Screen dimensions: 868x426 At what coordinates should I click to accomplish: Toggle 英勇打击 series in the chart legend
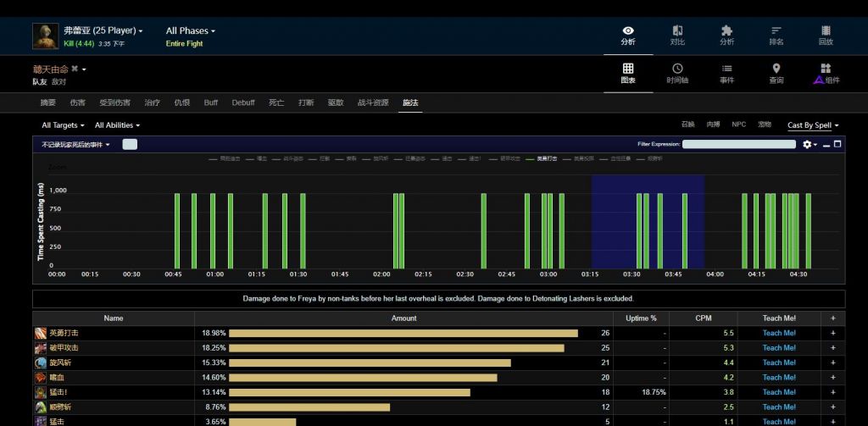(543, 158)
